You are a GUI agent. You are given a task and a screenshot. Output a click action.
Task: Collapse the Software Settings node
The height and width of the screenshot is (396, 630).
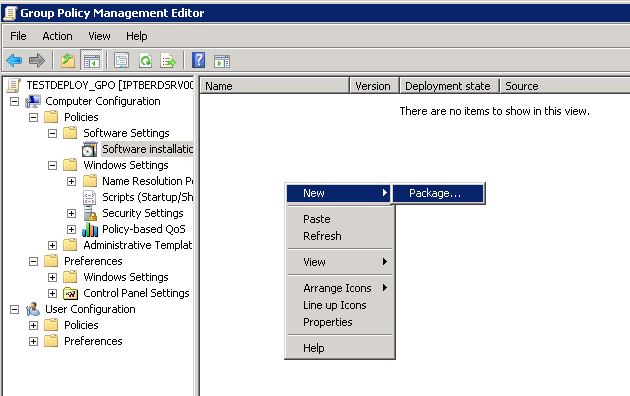click(52, 133)
